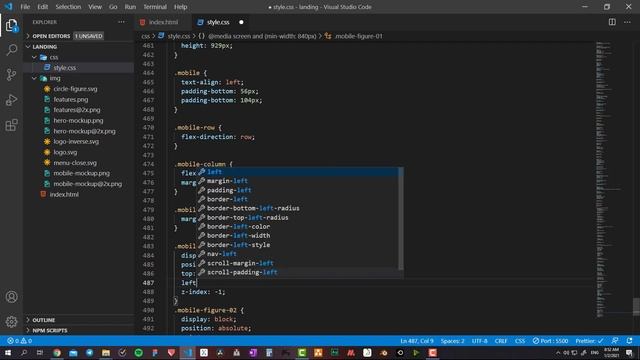Open notifications bell in status bar
Viewport: 640px width, 360px height.
pyautogui.click(x=629, y=341)
